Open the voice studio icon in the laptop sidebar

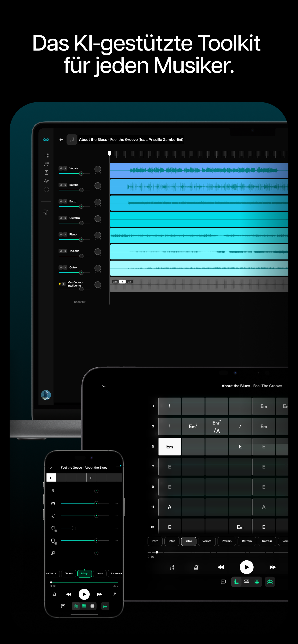pyautogui.click(x=46, y=164)
